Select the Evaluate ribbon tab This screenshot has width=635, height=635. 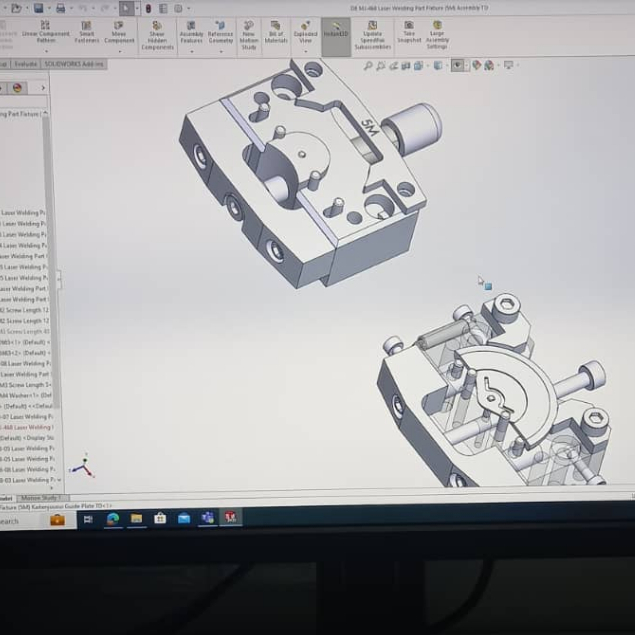[26, 64]
